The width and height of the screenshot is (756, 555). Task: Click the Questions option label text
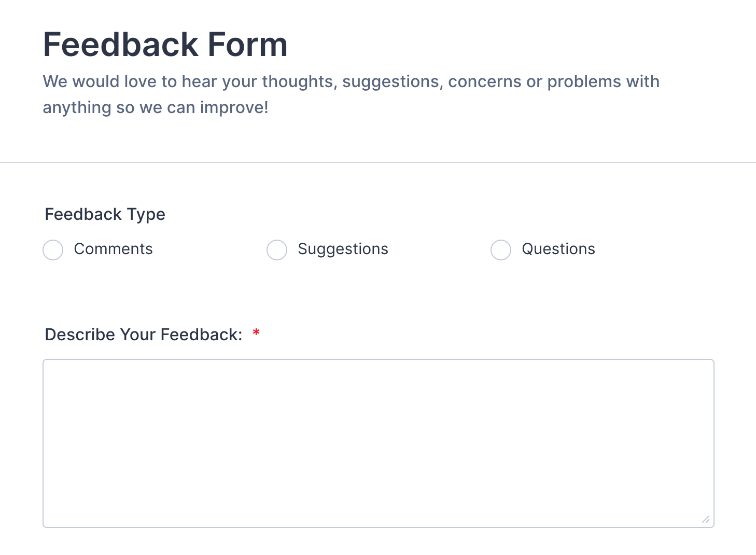coord(558,249)
